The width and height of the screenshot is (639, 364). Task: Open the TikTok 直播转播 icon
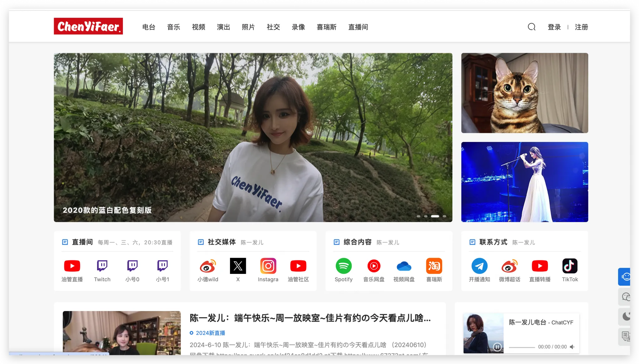(570, 266)
